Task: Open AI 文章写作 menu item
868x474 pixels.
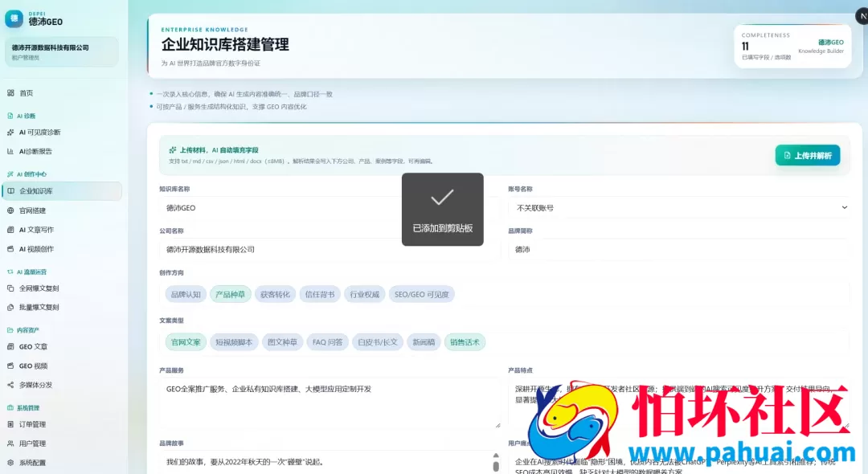Action: pyautogui.click(x=61, y=230)
